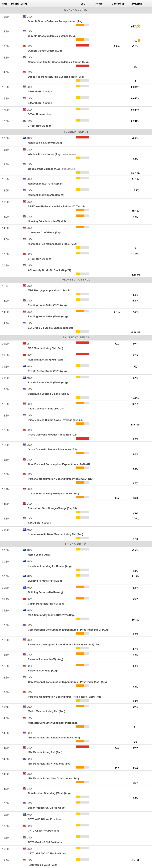Click the red volatility bar for NBS Manufacturing PMI
152x868 pixels.
point(83,343)
